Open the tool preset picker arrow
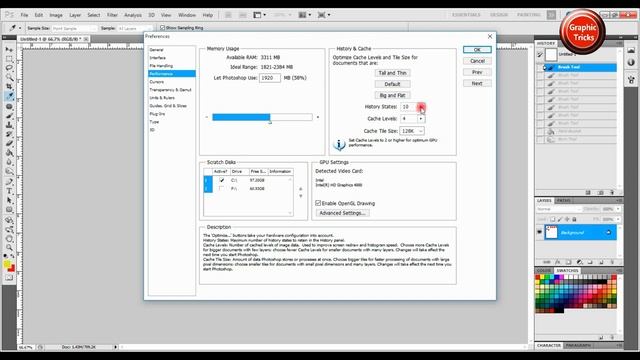The width and height of the screenshot is (640, 360). click(x=20, y=28)
